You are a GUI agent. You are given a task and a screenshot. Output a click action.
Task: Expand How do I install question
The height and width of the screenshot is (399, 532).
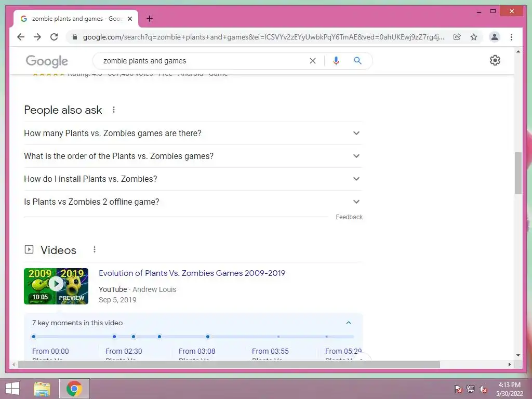coord(193,179)
